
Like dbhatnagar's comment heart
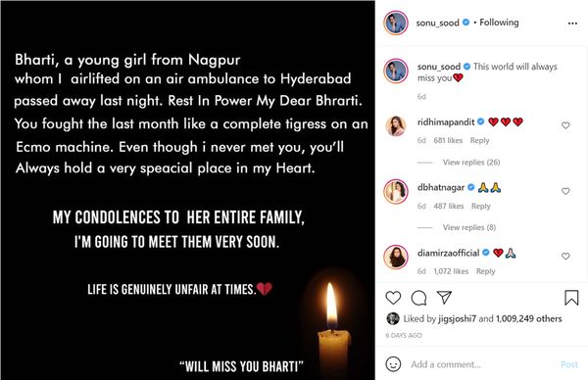point(565,191)
